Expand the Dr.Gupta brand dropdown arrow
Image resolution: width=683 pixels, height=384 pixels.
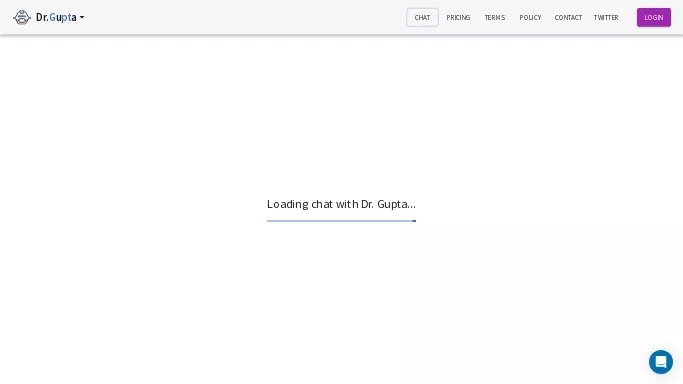tap(82, 17)
